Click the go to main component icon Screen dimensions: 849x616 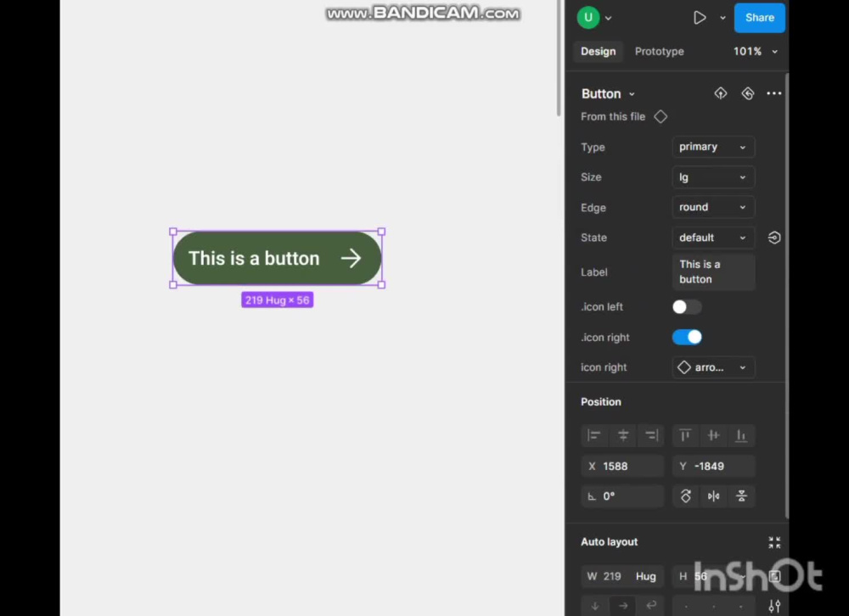(720, 93)
